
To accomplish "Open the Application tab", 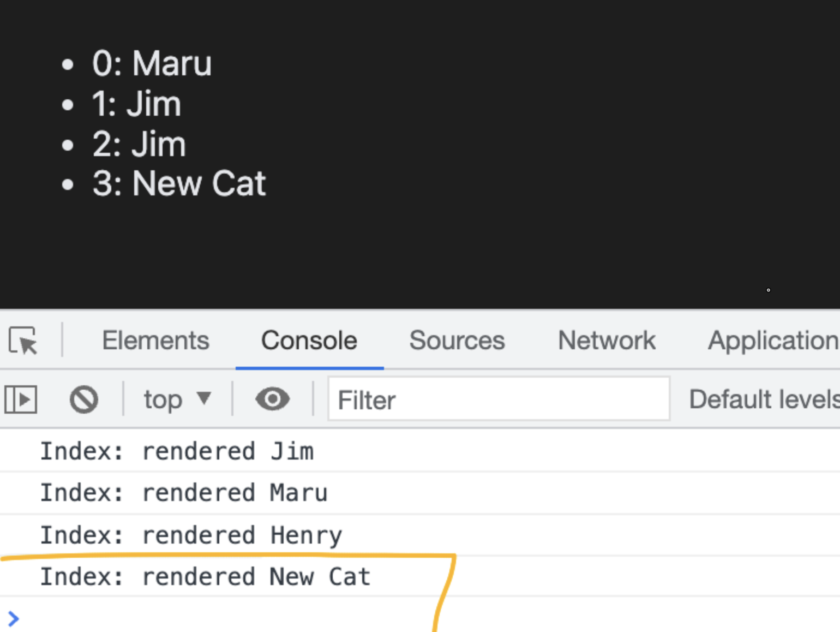I will point(772,341).
